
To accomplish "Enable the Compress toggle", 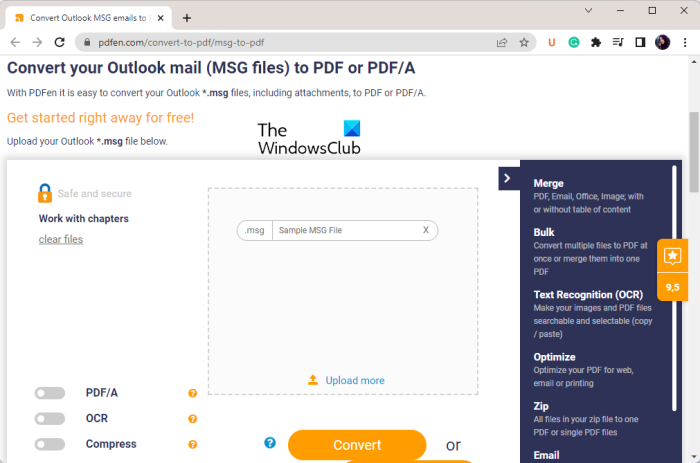I will click(50, 444).
